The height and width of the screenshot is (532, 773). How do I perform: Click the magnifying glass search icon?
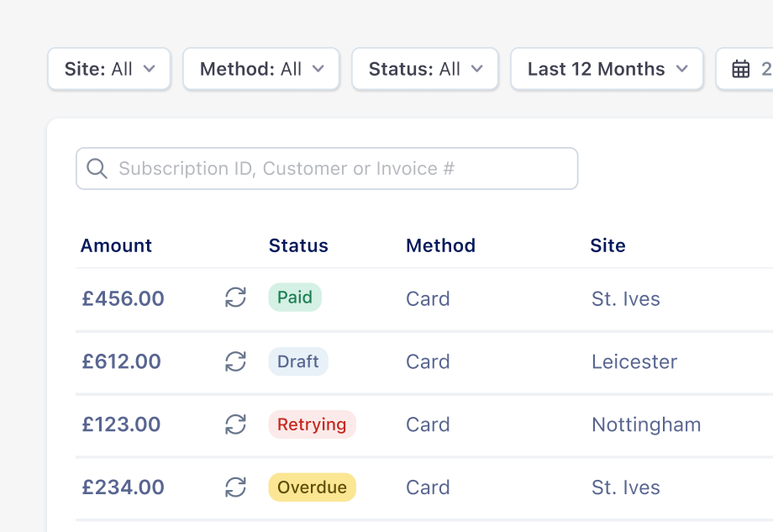pos(97,168)
